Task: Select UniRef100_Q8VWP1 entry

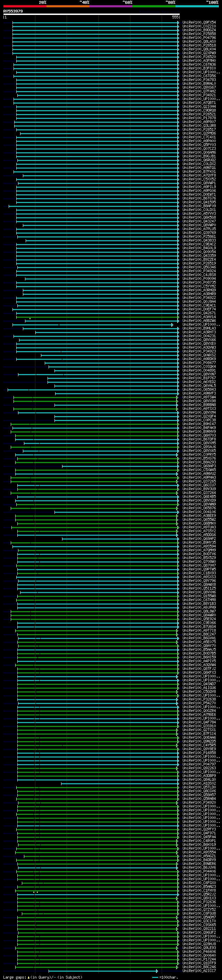Action: [x=199, y=183]
